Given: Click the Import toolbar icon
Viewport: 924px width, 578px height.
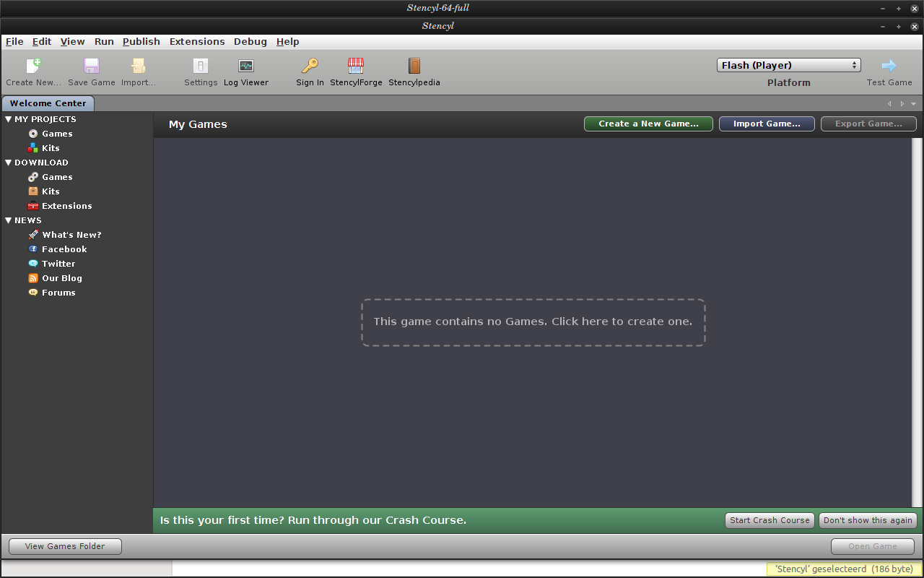Looking at the screenshot, I should [138, 66].
